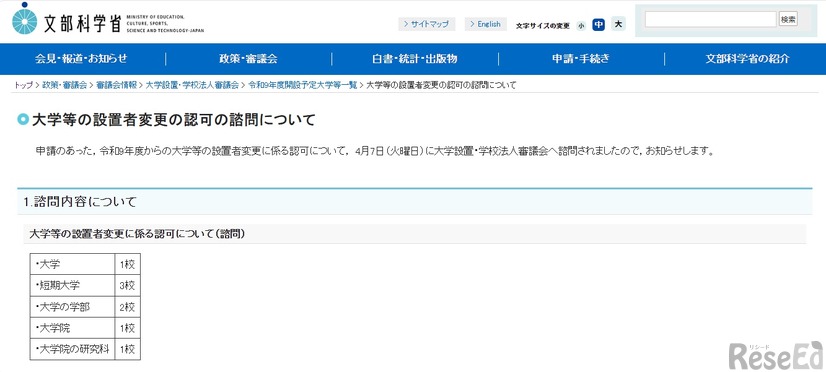Switch to the English site

point(486,24)
